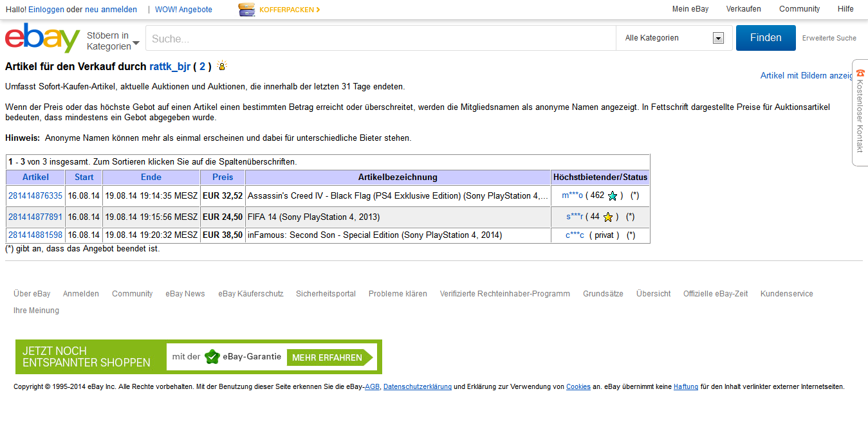This screenshot has width=868, height=425.
Task: Open Community footer link
Action: point(133,294)
